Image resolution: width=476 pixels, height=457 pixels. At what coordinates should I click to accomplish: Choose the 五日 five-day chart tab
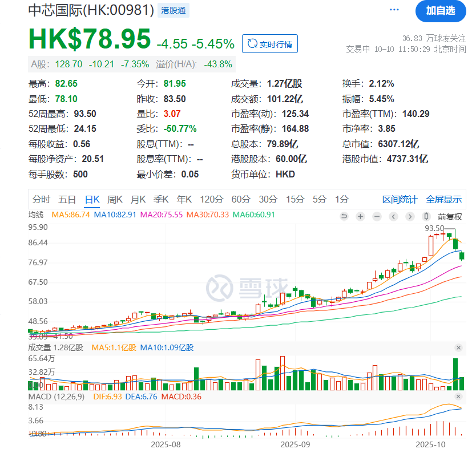[x=67, y=200]
